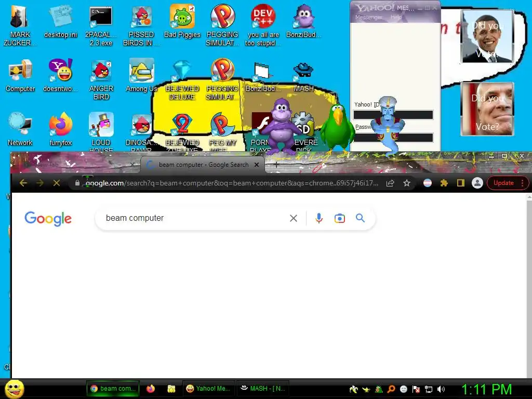Click the Chrome address bar URL
Viewport: 532px width, 399px height.
click(232, 183)
